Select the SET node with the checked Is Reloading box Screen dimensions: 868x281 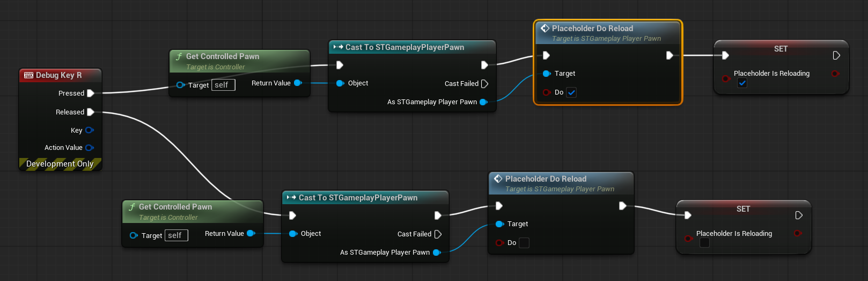click(x=781, y=49)
